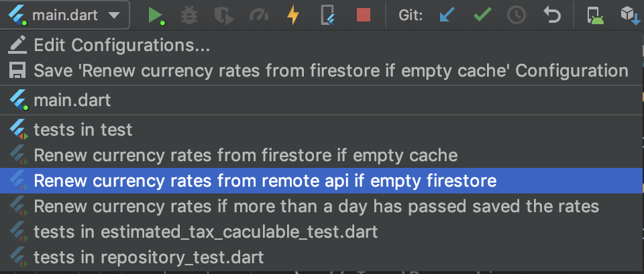Click Flutter Attach debugger icon
644x274 pixels.
pos(327,15)
